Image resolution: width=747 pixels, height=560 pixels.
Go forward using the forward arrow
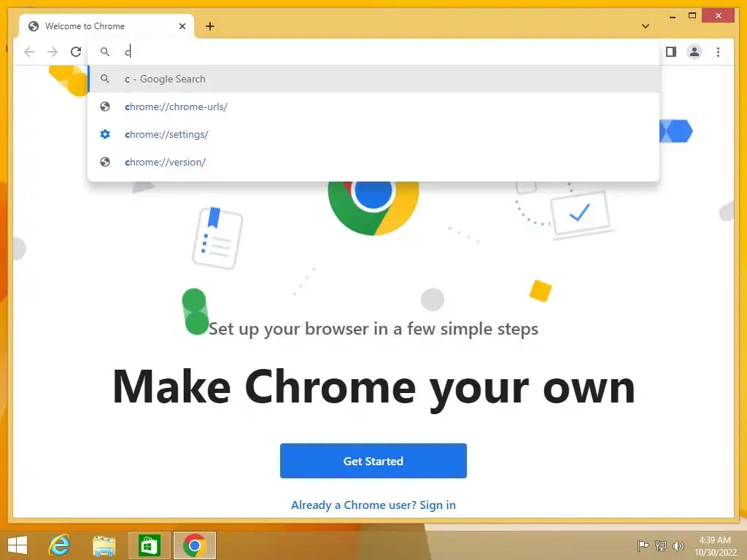[x=53, y=52]
